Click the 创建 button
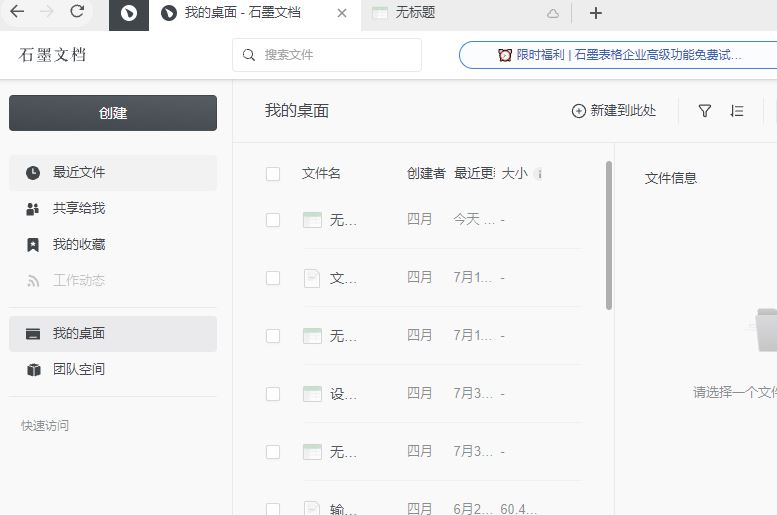The height and width of the screenshot is (515, 777). (x=113, y=113)
